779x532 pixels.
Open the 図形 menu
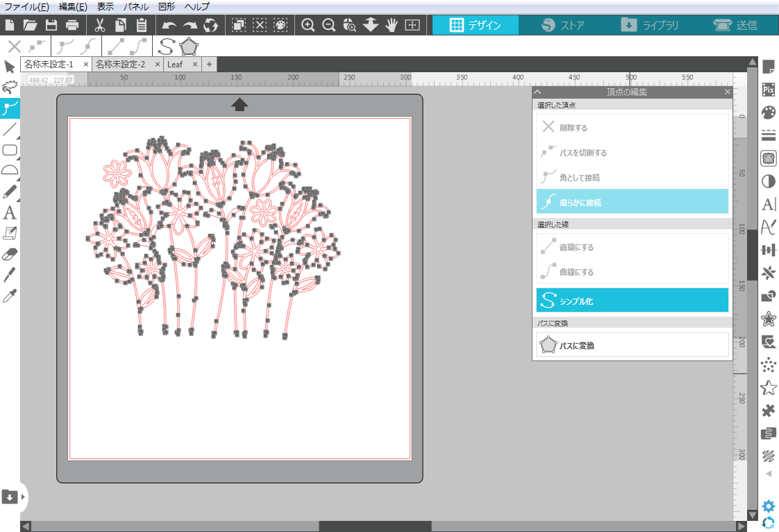167,6
